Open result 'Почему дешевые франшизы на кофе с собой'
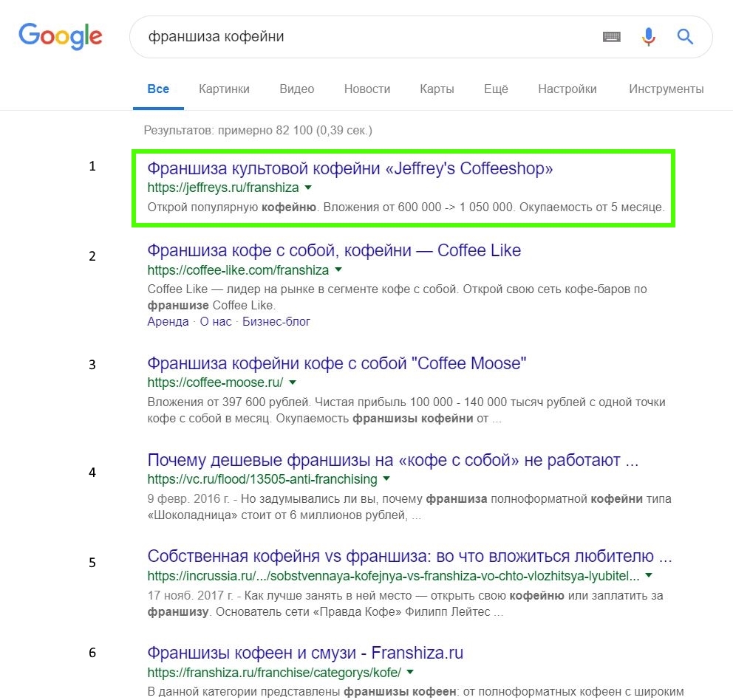 coord(392,460)
